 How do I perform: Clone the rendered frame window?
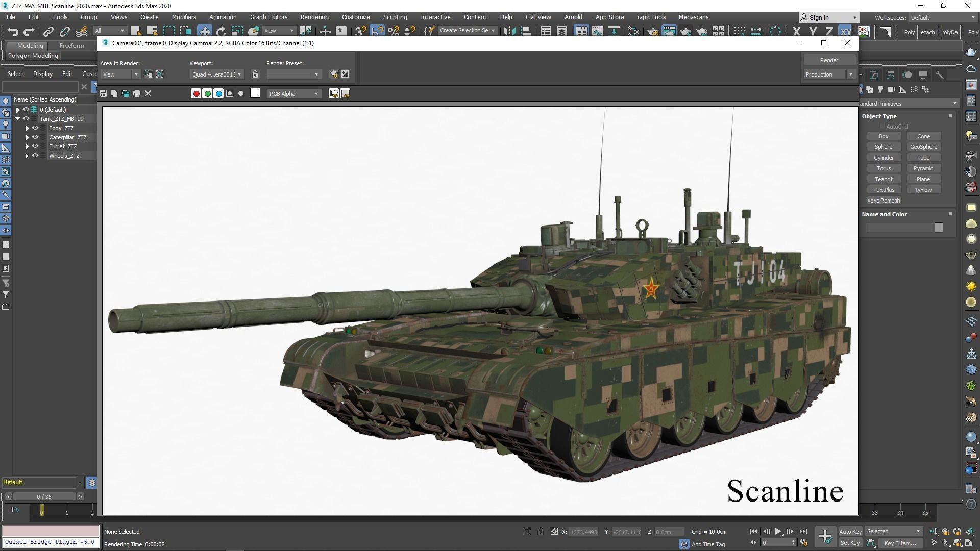click(x=126, y=93)
